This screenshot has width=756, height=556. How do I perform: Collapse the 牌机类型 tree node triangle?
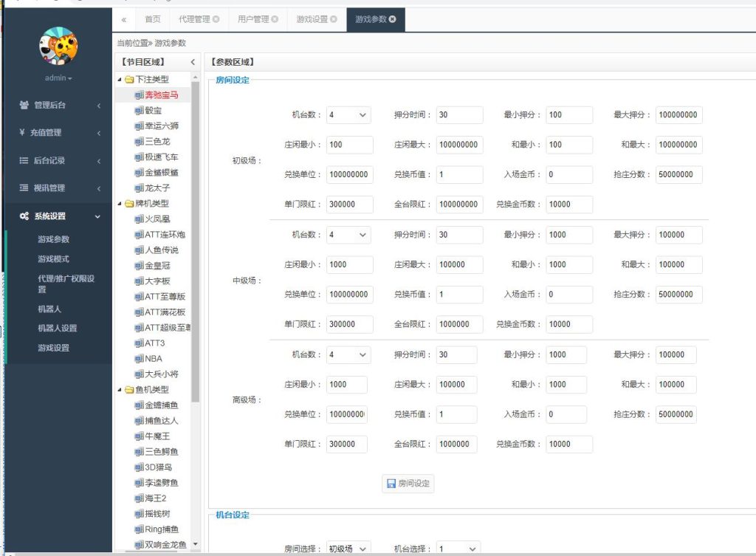[x=120, y=204]
